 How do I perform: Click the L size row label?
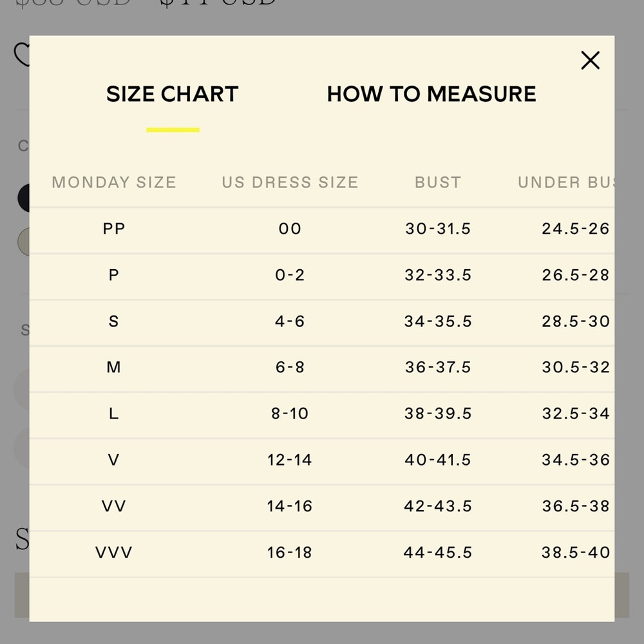tap(114, 413)
